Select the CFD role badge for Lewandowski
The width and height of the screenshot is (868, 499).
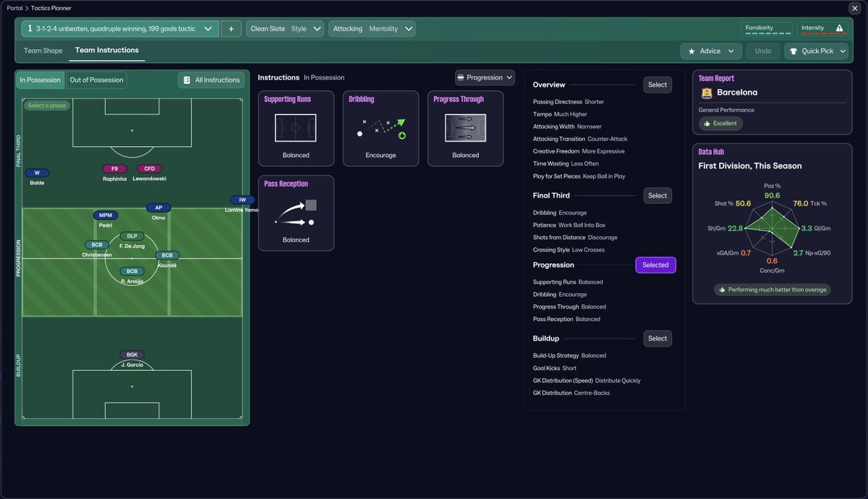tap(150, 169)
